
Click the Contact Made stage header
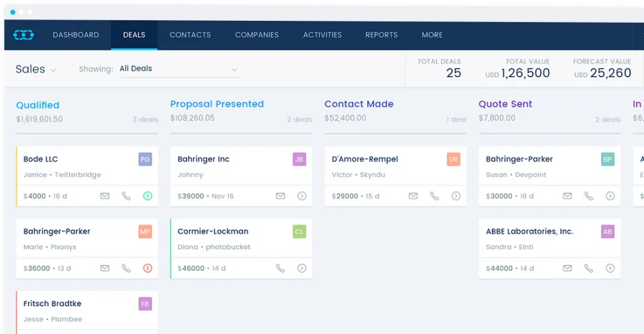(359, 105)
